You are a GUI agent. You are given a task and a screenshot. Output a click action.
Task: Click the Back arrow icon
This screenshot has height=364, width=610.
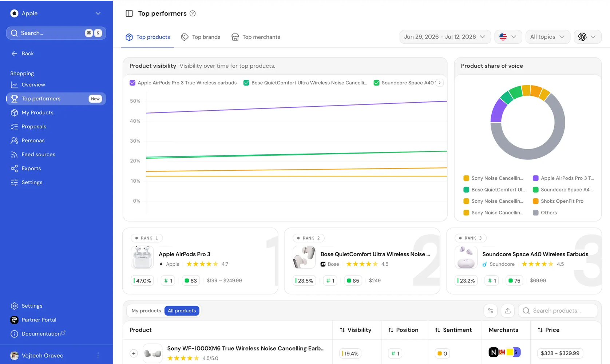coord(14,54)
